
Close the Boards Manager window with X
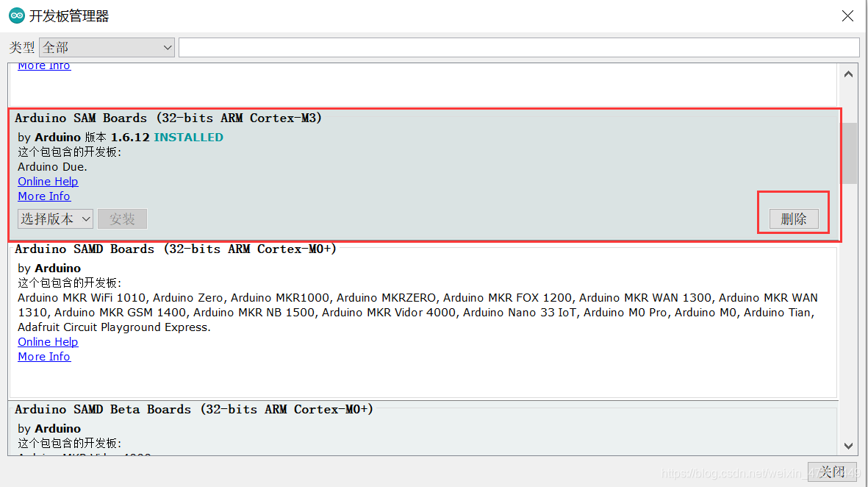(847, 16)
